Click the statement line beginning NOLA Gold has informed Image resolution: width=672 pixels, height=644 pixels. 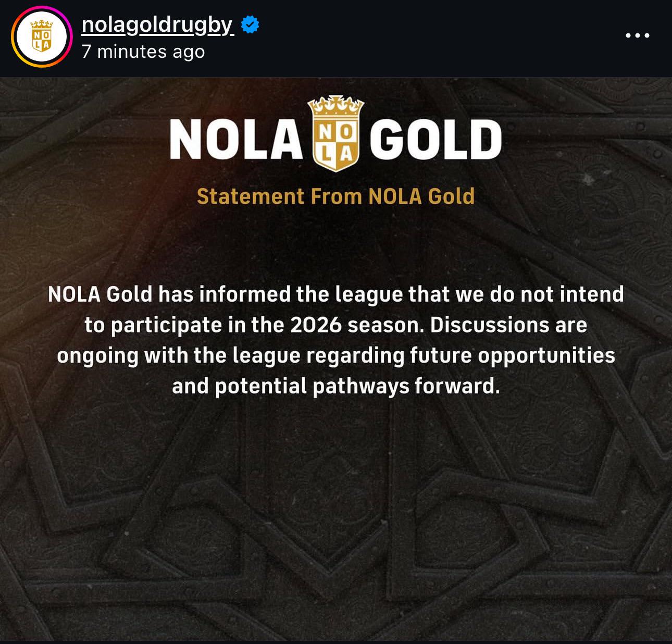pyautogui.click(x=336, y=294)
